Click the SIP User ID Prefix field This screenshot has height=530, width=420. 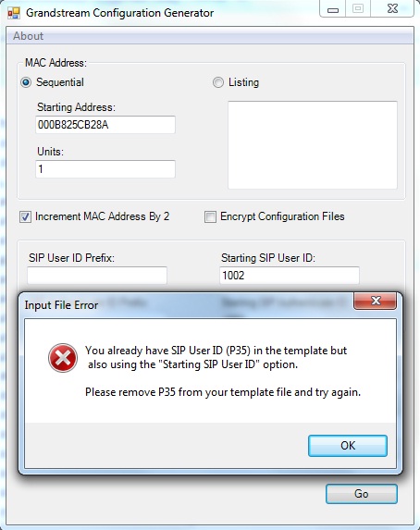[97, 276]
